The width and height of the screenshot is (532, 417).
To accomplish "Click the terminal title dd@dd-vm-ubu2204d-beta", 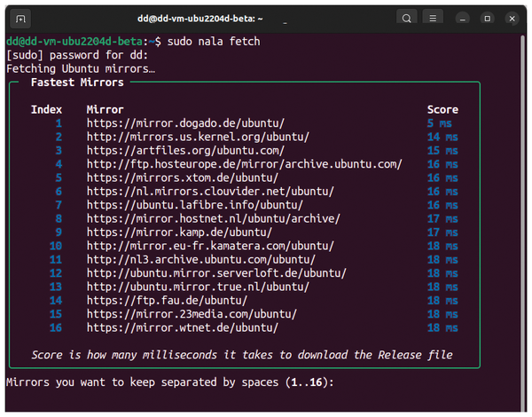I will 199,19.
